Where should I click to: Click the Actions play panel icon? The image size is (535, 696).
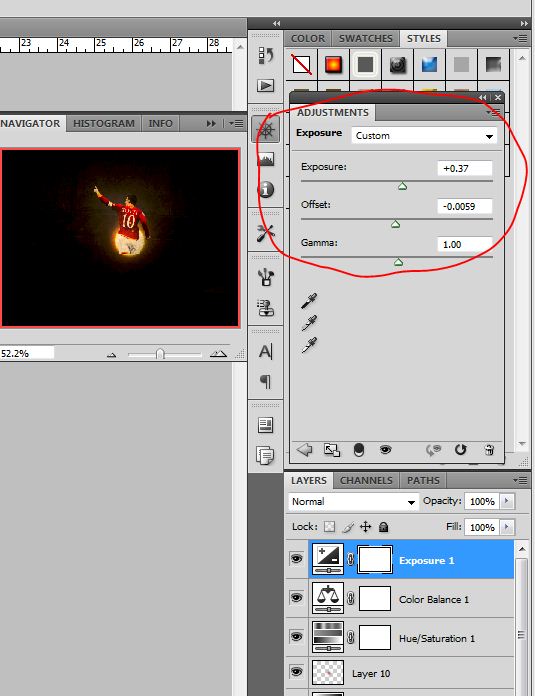tap(266, 85)
